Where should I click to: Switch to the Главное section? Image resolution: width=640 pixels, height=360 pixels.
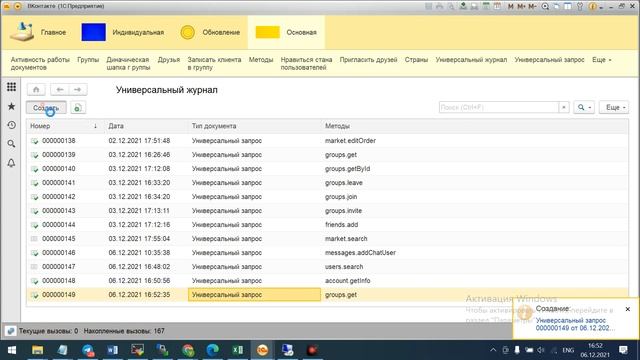tap(38, 32)
